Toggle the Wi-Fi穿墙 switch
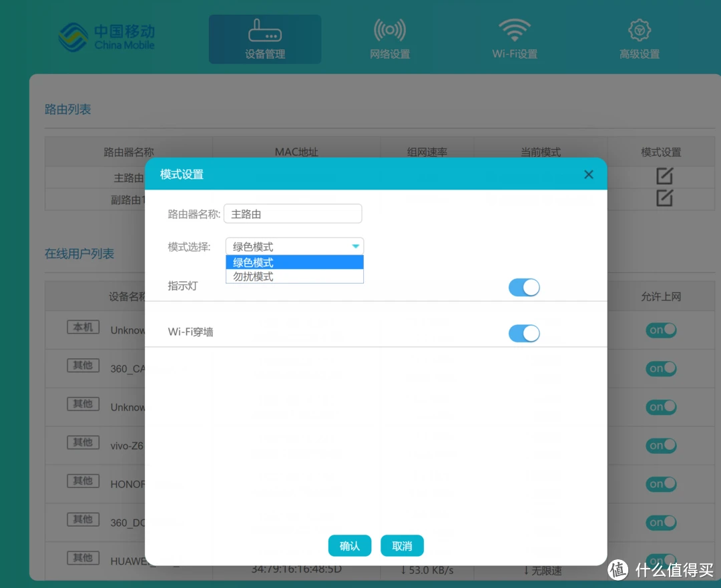The image size is (721, 588). (524, 333)
